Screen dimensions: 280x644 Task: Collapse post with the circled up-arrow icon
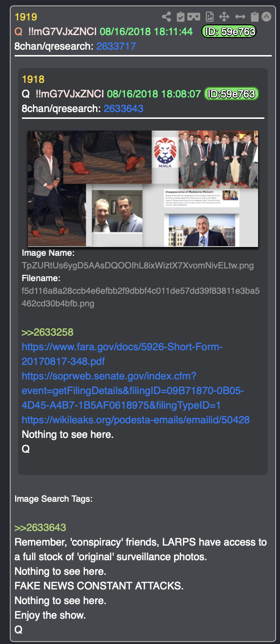click(x=266, y=17)
